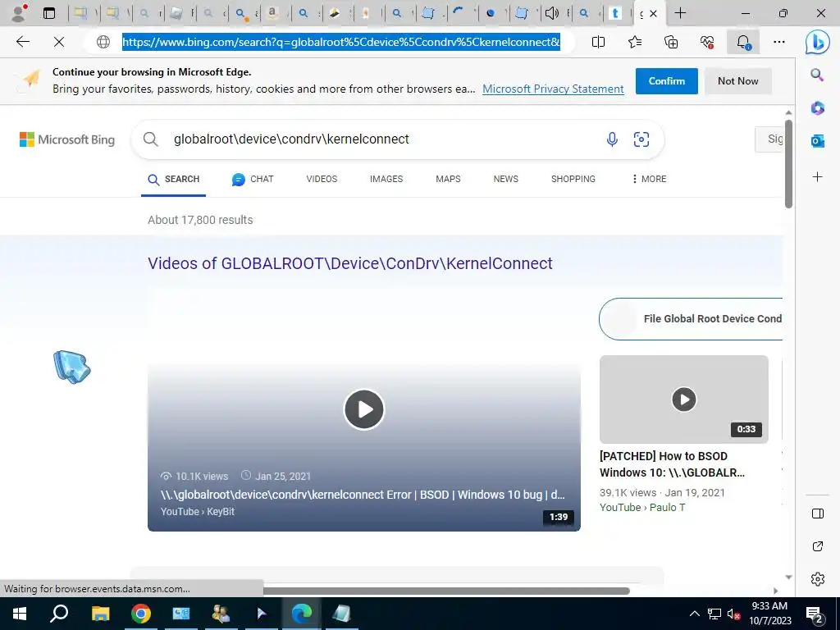Launch Google Chrome from taskbar
840x630 pixels.
(x=141, y=614)
